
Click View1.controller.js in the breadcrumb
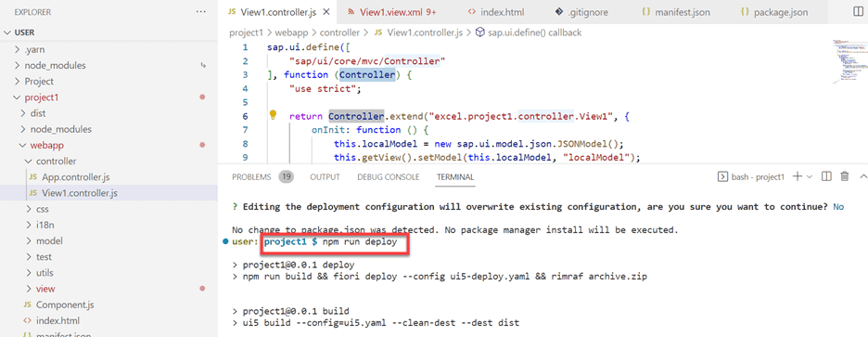tap(425, 32)
